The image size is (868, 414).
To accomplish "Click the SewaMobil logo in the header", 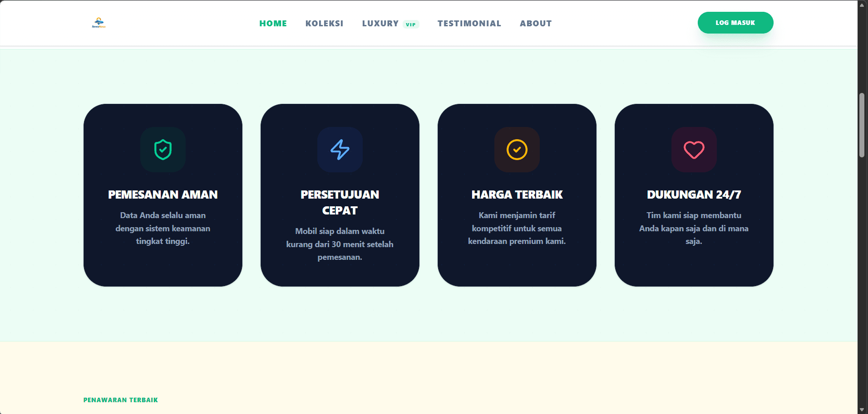I will [99, 23].
